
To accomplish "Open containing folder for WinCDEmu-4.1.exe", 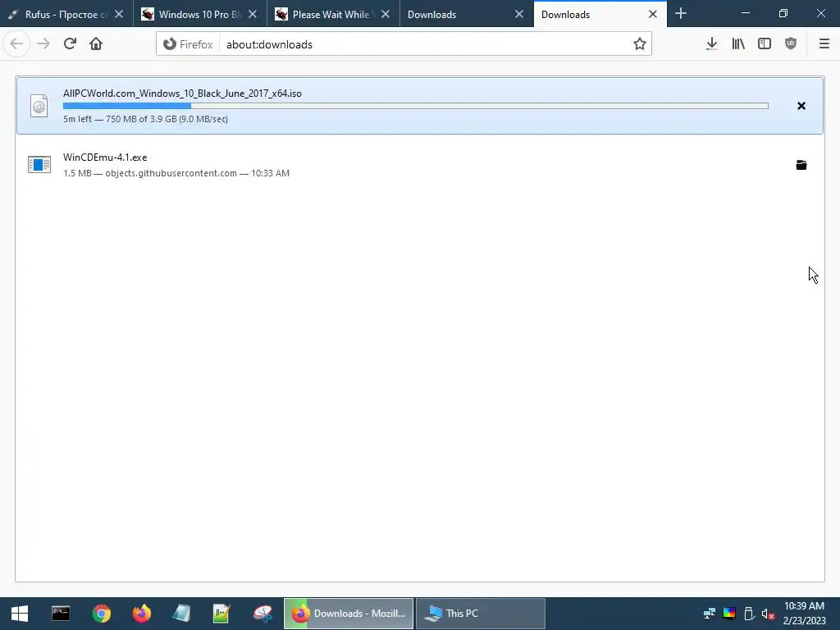I will point(801,165).
